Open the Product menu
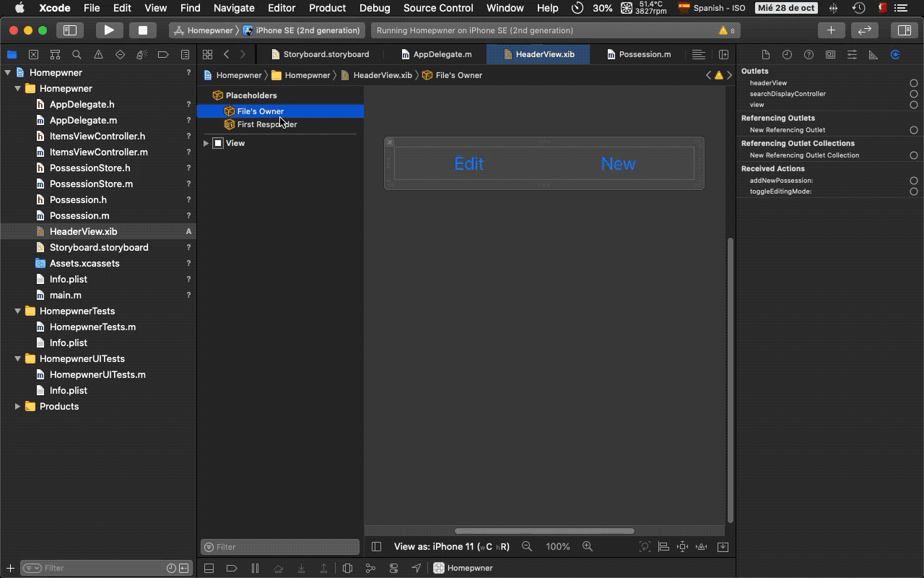This screenshot has width=924, height=578. pyautogui.click(x=327, y=8)
